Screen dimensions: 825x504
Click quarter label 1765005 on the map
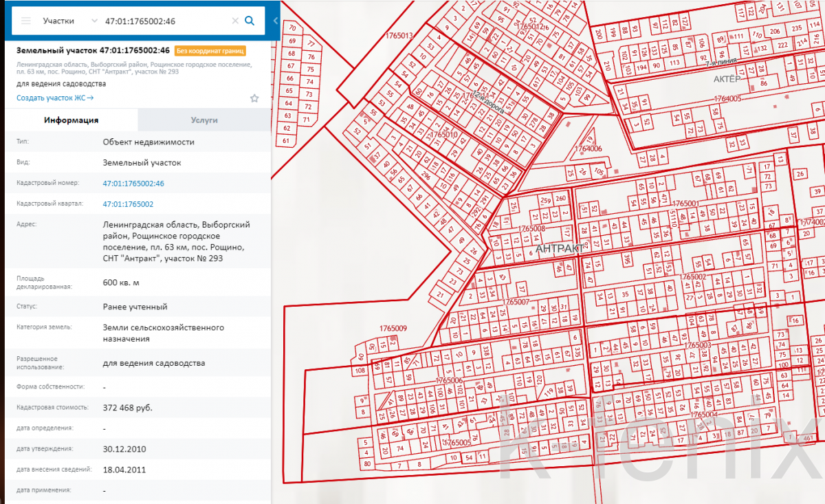457,442
